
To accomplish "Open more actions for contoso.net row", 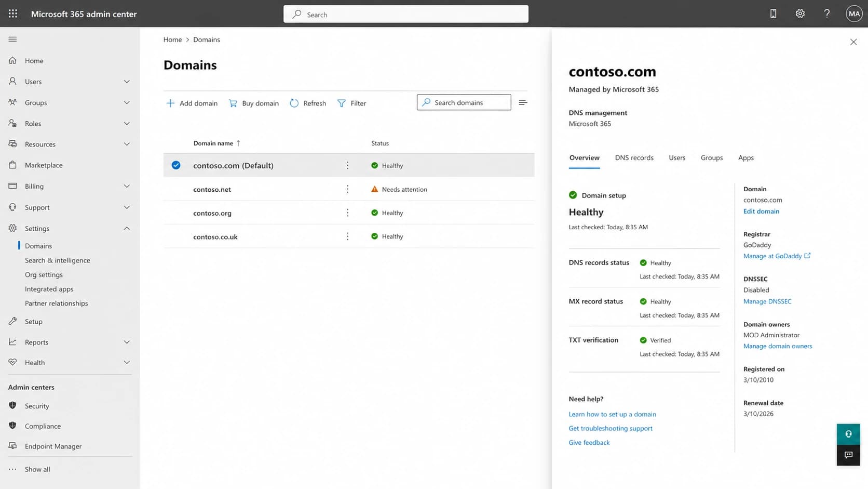I will pyautogui.click(x=347, y=189).
